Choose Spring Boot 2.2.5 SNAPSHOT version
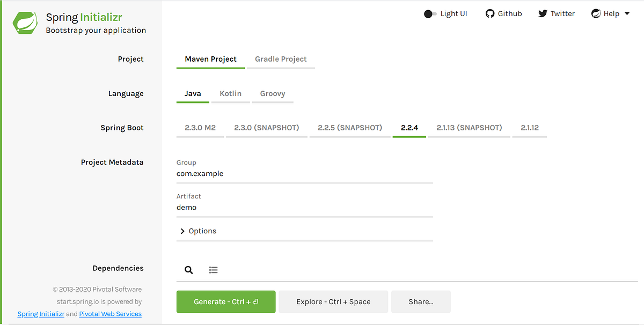 (350, 128)
